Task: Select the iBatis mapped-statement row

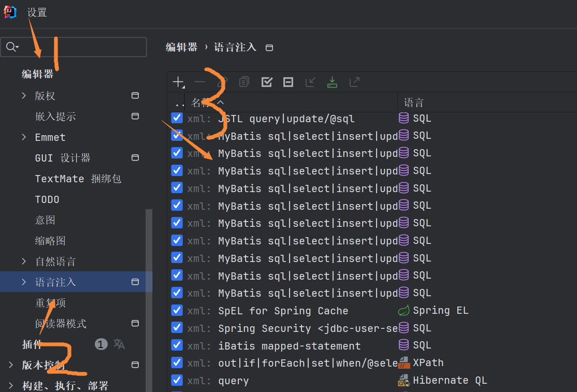Action: click(289, 346)
